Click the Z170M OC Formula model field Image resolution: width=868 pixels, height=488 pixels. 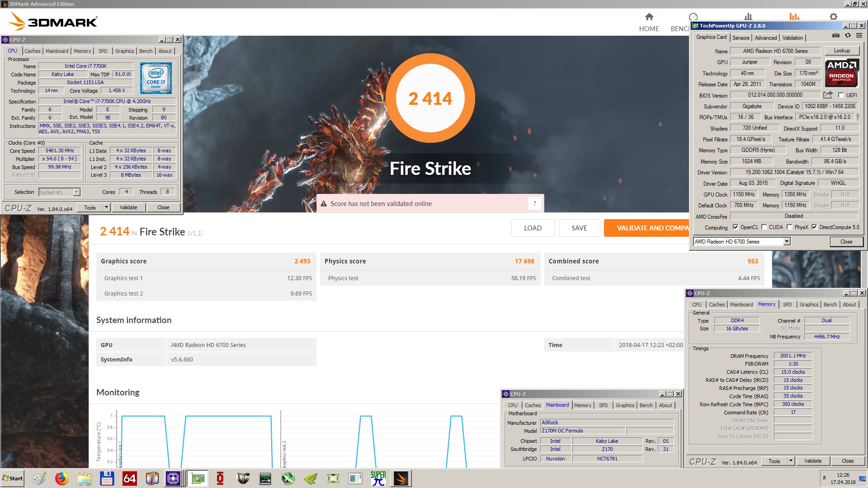582,431
